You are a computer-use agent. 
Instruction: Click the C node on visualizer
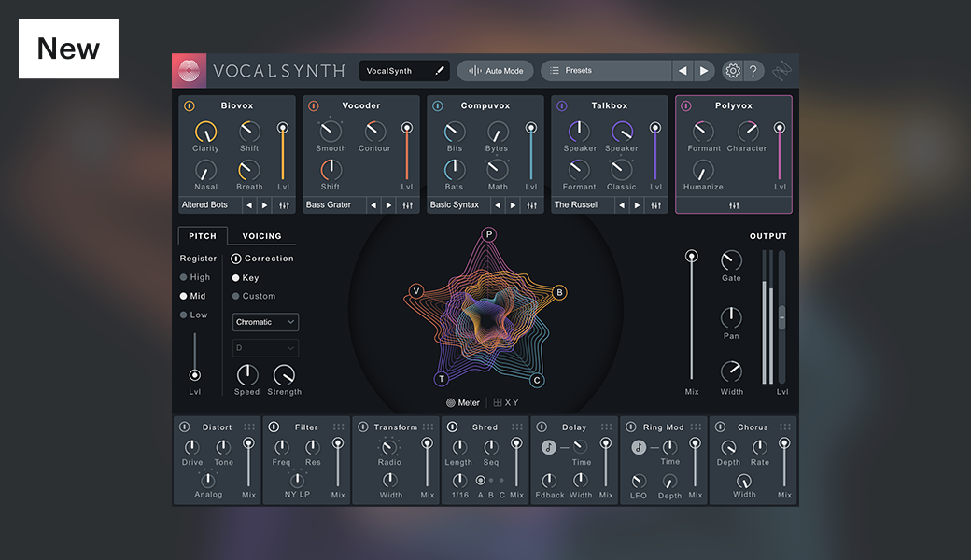pyautogui.click(x=537, y=380)
